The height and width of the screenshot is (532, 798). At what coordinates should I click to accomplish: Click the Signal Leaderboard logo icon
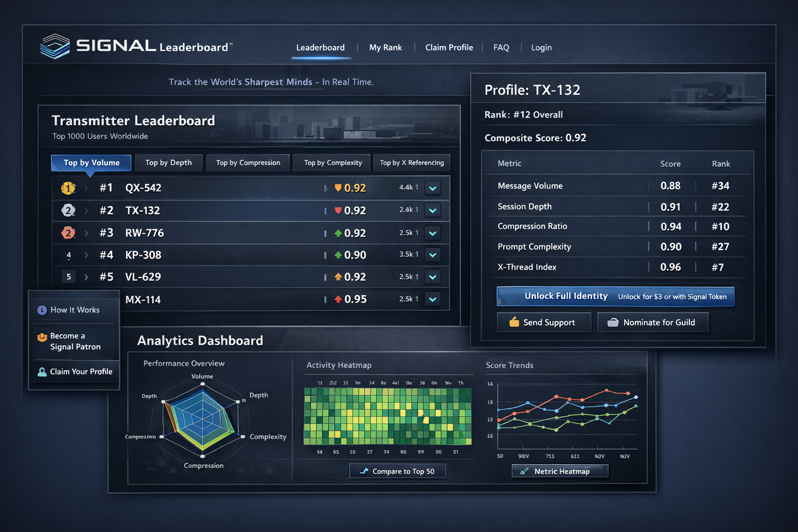point(55,46)
